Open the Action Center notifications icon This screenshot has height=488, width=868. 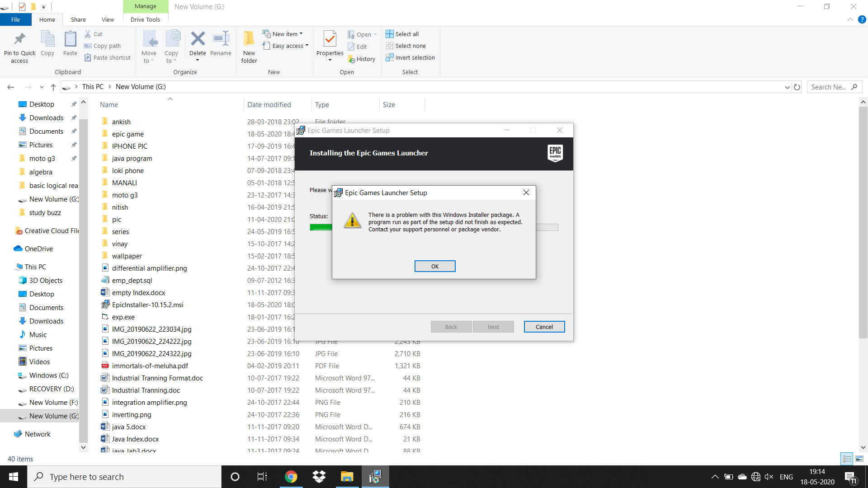[850, 477]
